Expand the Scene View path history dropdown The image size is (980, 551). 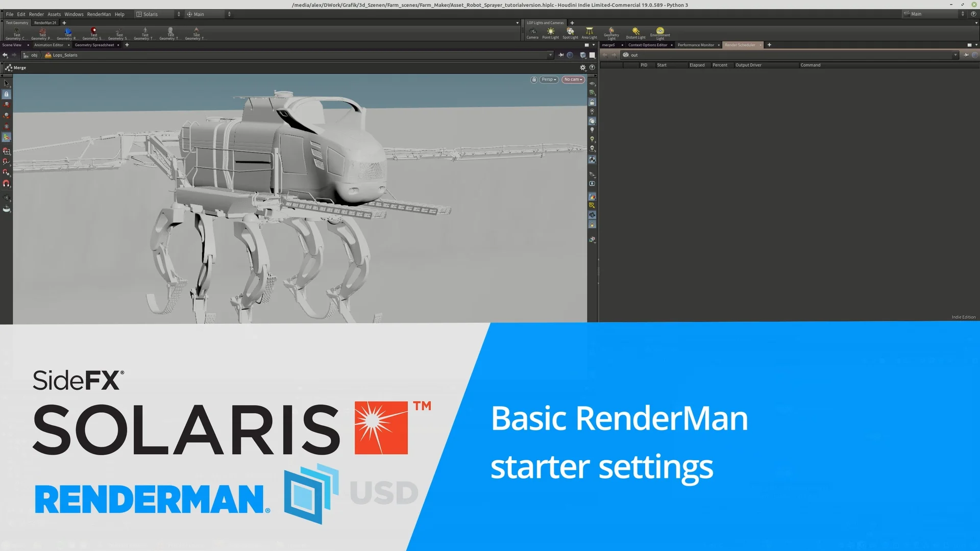click(550, 55)
